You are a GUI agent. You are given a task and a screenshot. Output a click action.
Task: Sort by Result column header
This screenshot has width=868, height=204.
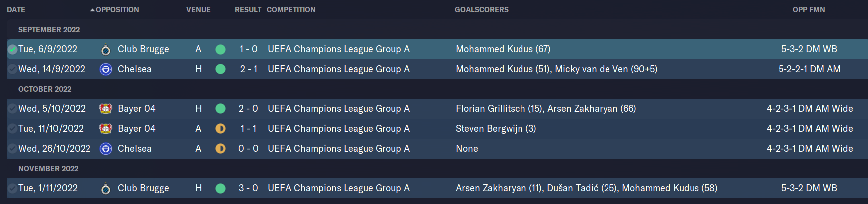[x=248, y=10]
